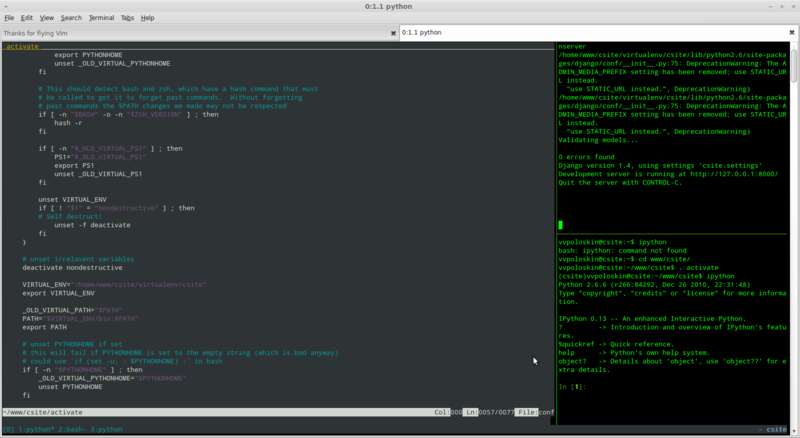Image resolution: width=800 pixels, height=438 pixels.
Task: Click the 'export PATH' line
Action: (44, 327)
